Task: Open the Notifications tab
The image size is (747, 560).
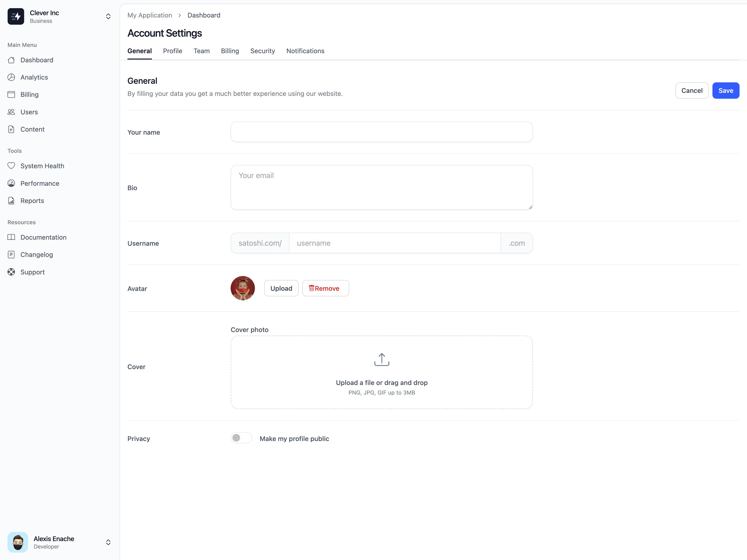Action: coord(305,51)
